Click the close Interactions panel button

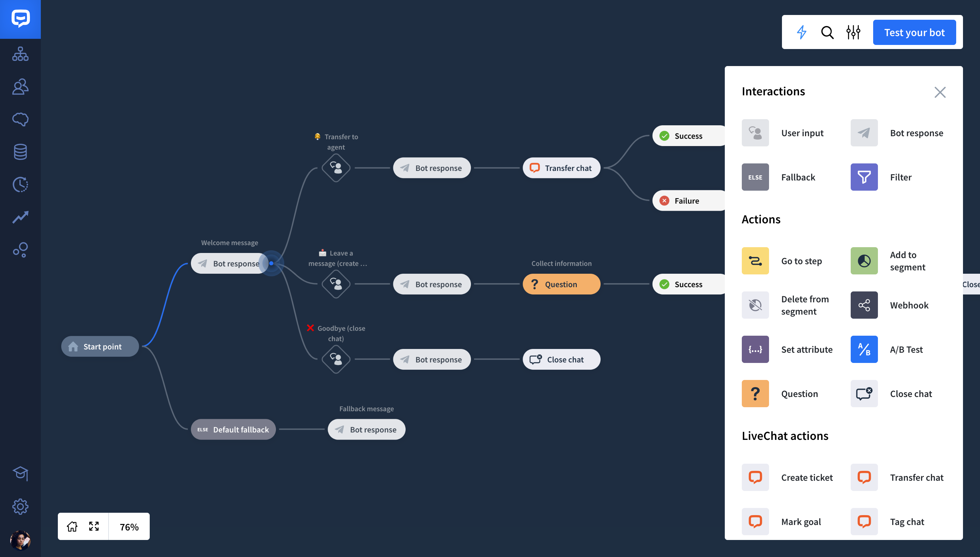tap(940, 92)
